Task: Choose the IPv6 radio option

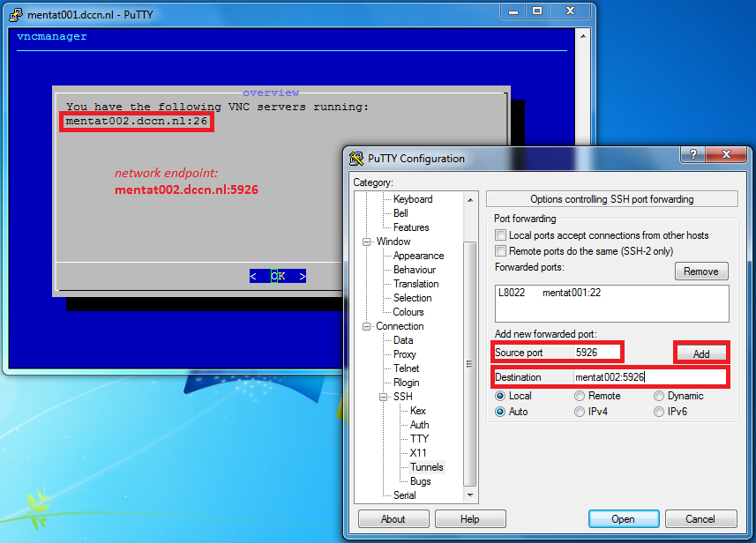Action: pos(659,412)
